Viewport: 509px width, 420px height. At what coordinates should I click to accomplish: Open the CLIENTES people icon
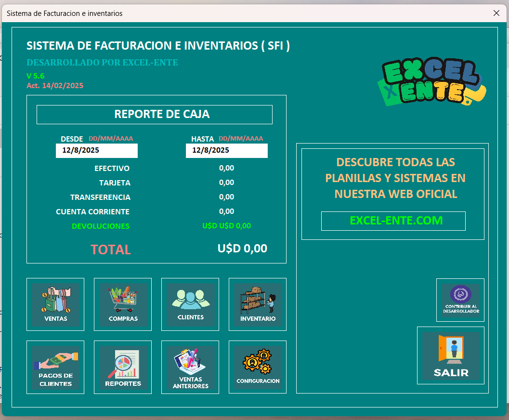[190, 303]
